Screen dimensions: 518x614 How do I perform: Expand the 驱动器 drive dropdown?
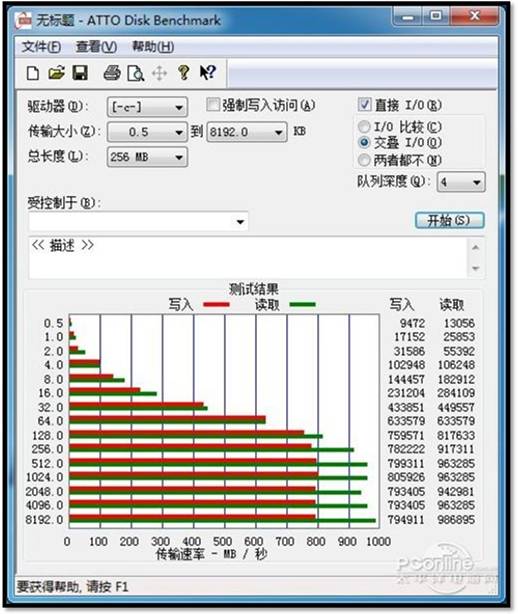tap(147, 107)
